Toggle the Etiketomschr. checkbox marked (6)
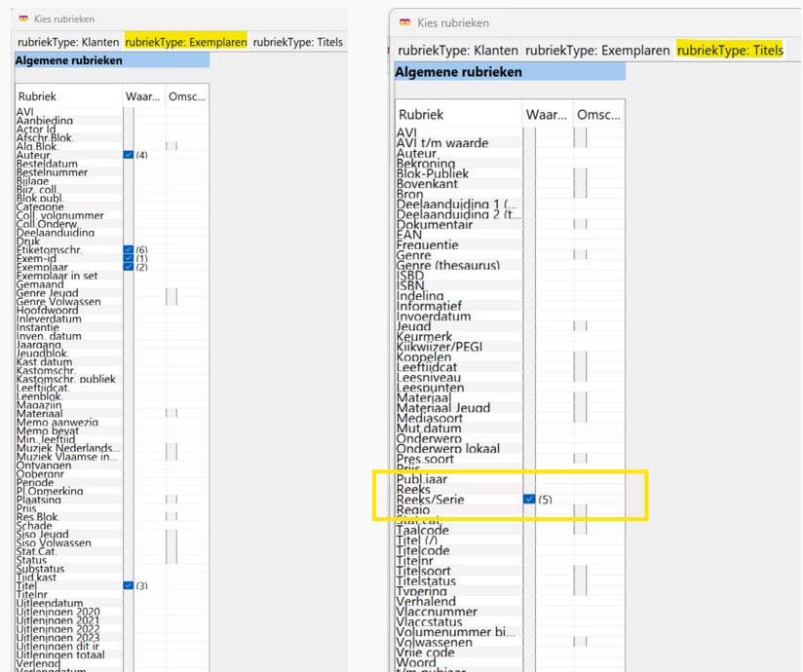 129,250
